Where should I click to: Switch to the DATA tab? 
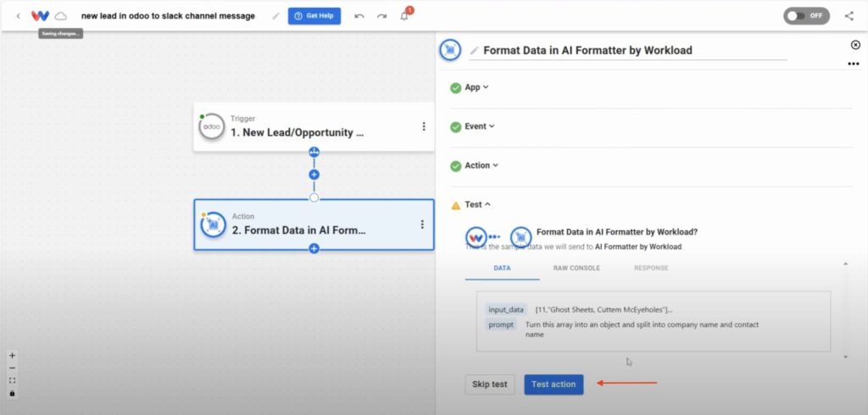502,268
